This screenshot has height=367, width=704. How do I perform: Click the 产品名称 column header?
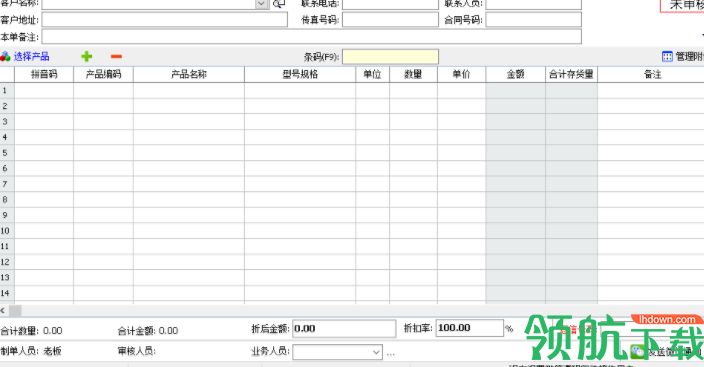tap(189, 74)
